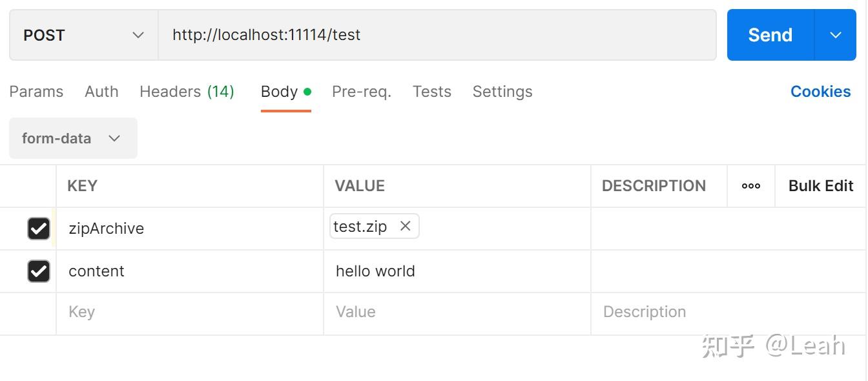The width and height of the screenshot is (868, 381).
Task: Click the Body modified dot indicator
Action: point(308,91)
